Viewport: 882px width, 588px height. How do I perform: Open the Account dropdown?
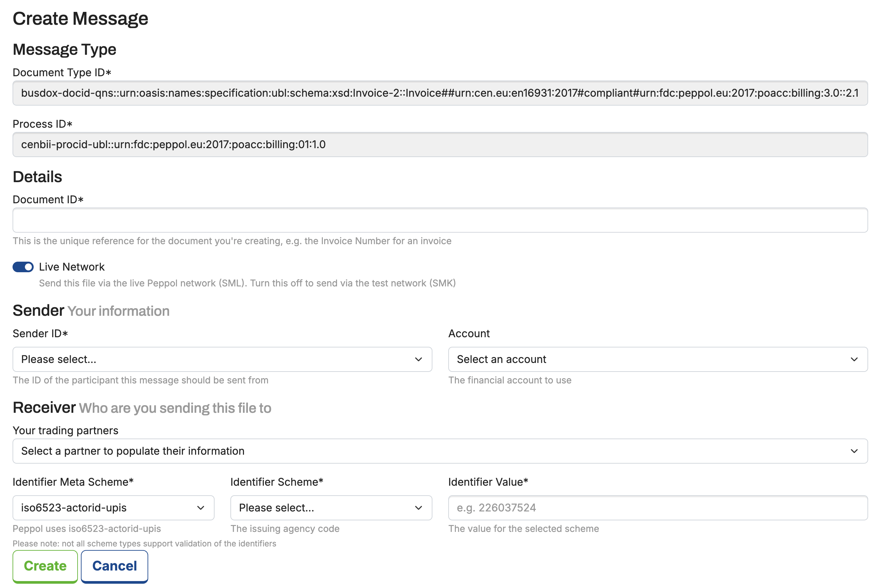(x=658, y=359)
